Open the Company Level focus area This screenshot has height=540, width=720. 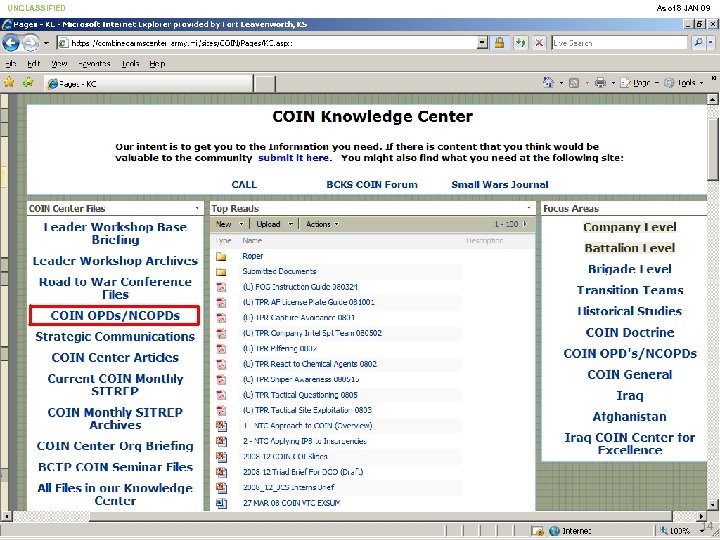(x=630, y=227)
